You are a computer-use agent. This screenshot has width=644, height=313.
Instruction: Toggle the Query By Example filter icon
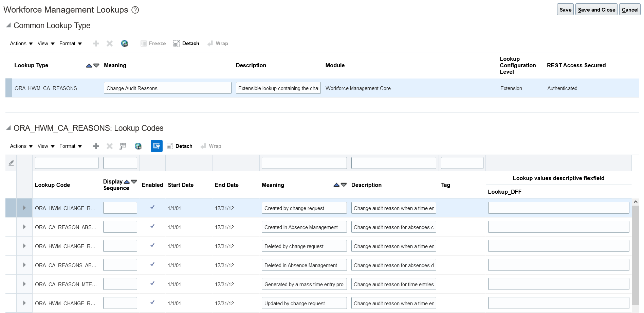point(157,146)
